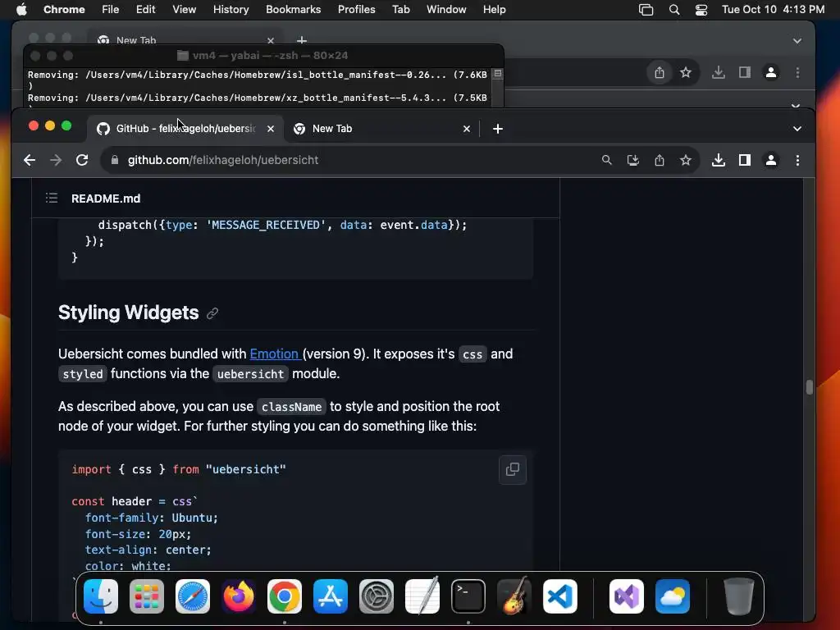Open the Bookmarks menu
This screenshot has width=840, height=630.
point(293,10)
